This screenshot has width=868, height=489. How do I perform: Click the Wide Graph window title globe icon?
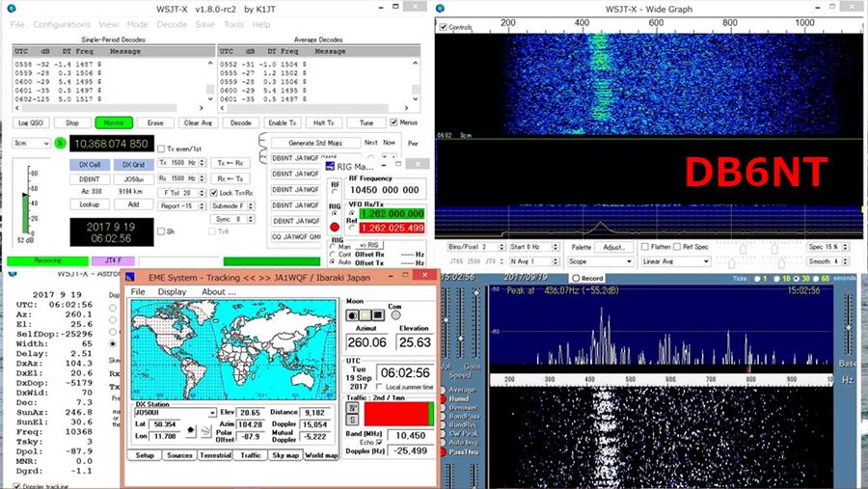pyautogui.click(x=440, y=9)
